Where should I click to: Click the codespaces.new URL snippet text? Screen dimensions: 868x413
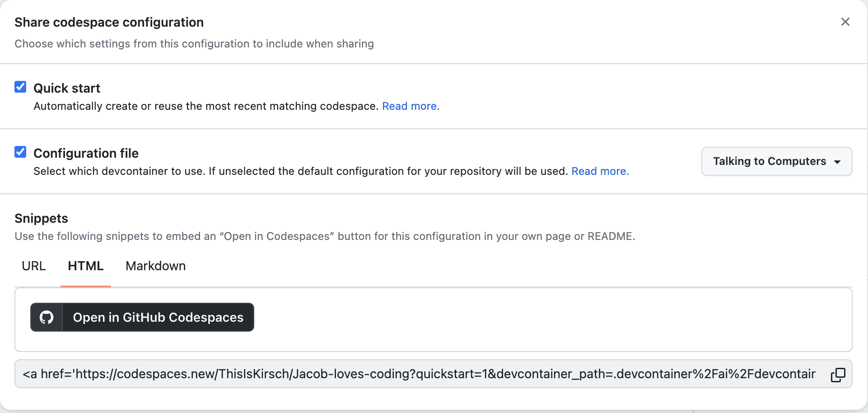pos(406,374)
